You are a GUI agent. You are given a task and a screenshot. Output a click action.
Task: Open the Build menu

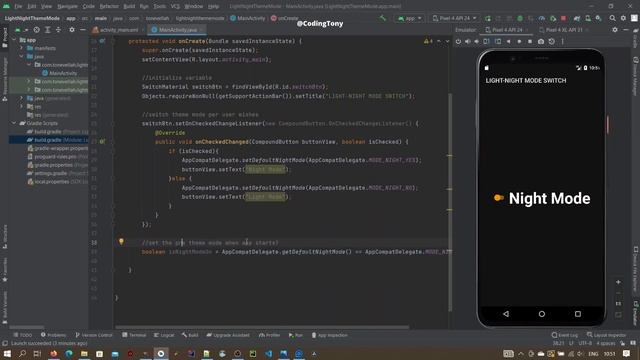[129, 6]
